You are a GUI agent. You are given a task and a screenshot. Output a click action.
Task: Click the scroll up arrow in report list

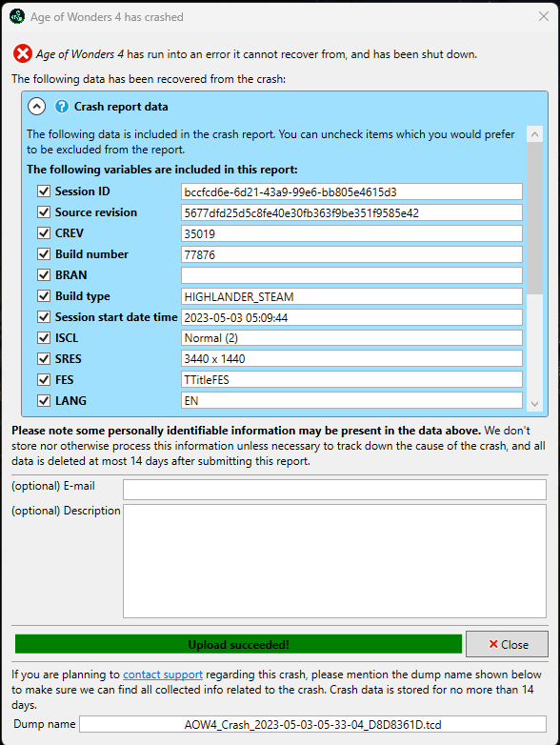(x=534, y=134)
